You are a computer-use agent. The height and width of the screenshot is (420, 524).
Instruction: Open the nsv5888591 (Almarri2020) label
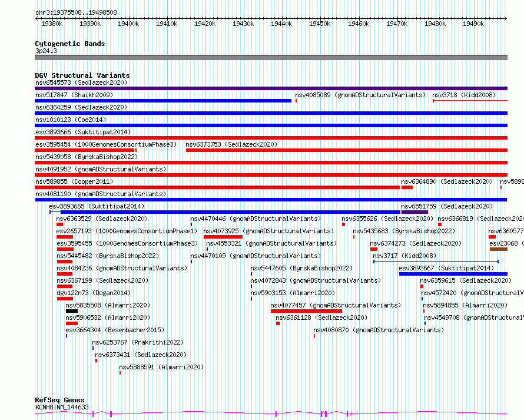pyautogui.click(x=161, y=367)
